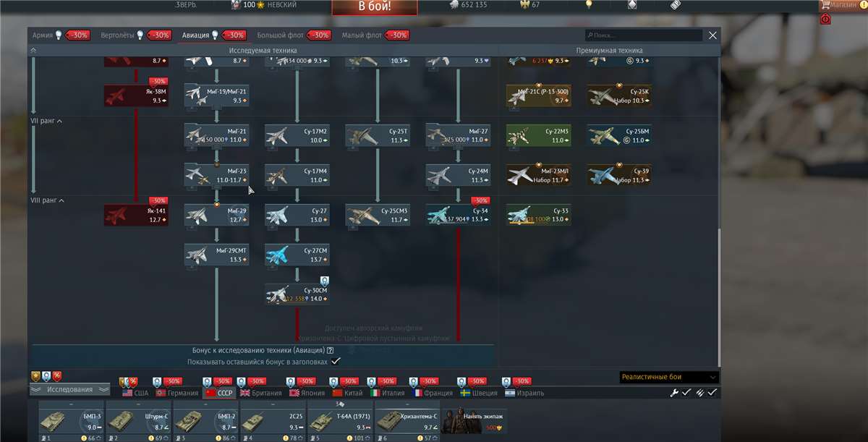Open the Реалистичные бои mode dropdown
The width and height of the screenshot is (868, 442).
[669, 377]
